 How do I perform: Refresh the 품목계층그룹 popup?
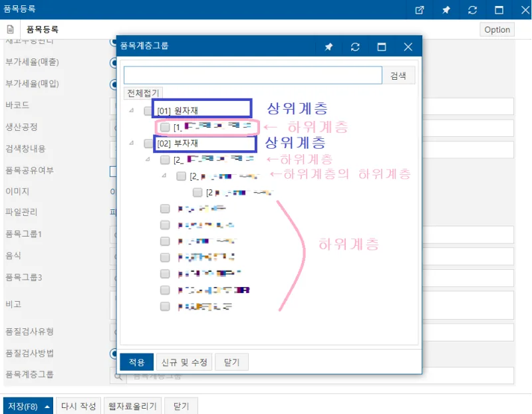click(355, 47)
